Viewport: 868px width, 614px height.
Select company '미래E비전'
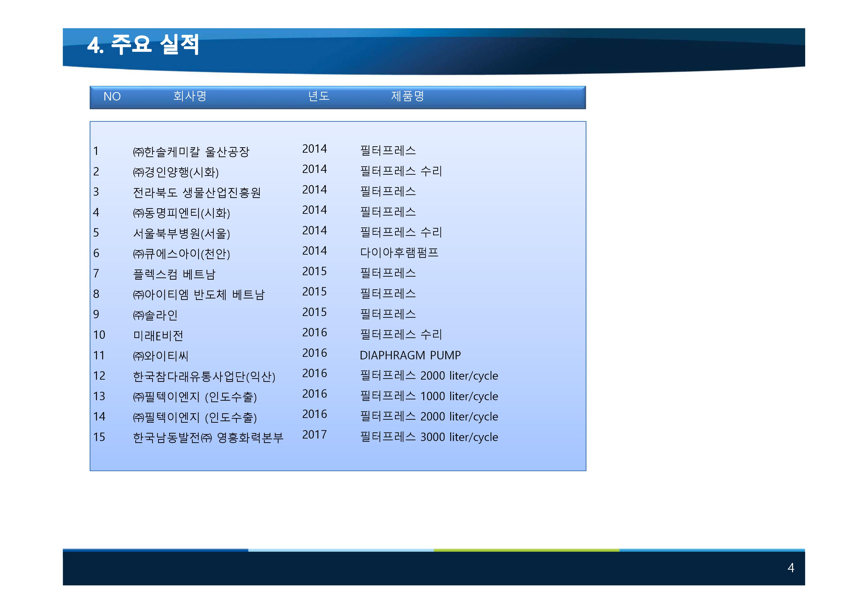click(158, 336)
